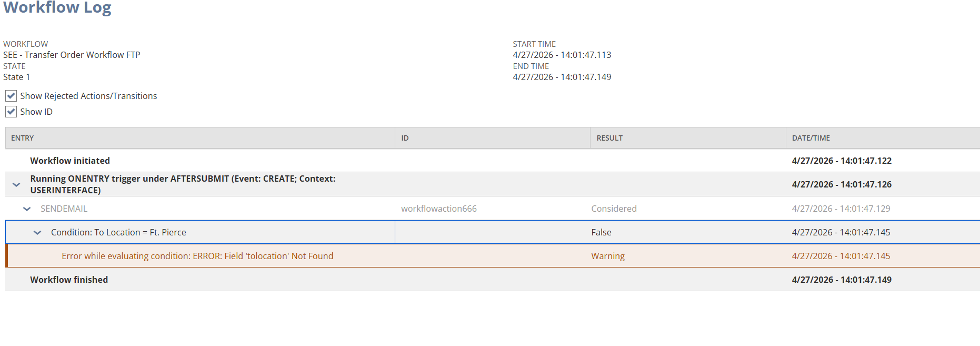Click the Show Rejected Actions/Transitions label
The height and width of the screenshot is (346, 980).
pyautogui.click(x=88, y=96)
